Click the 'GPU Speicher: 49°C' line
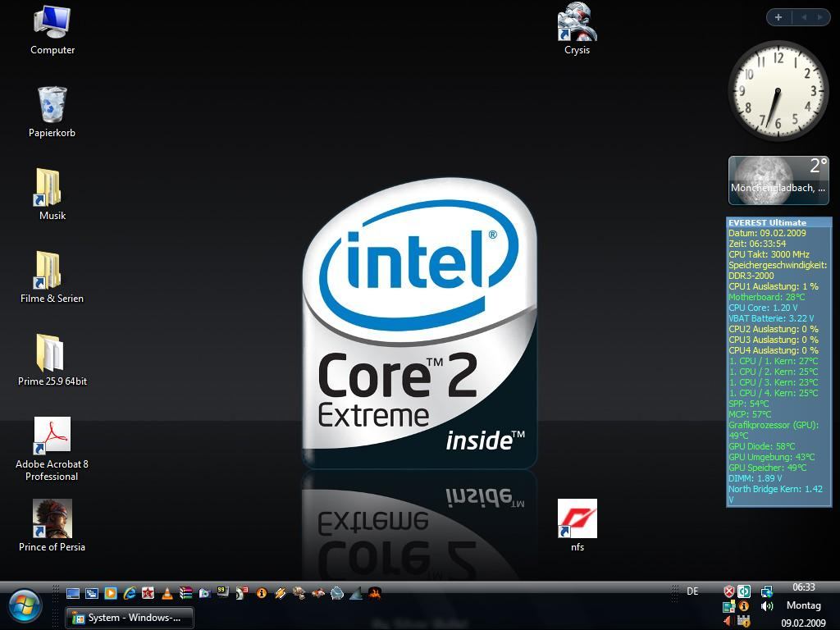 [767, 468]
